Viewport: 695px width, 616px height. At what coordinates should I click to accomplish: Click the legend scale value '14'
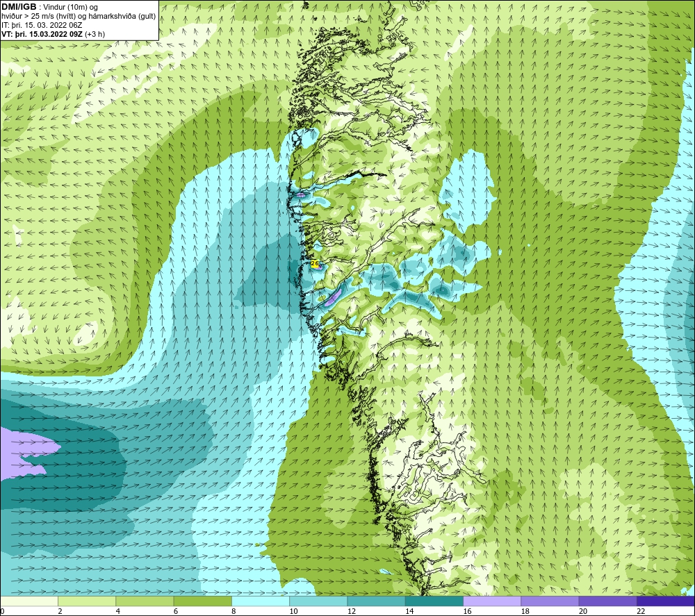click(x=409, y=611)
